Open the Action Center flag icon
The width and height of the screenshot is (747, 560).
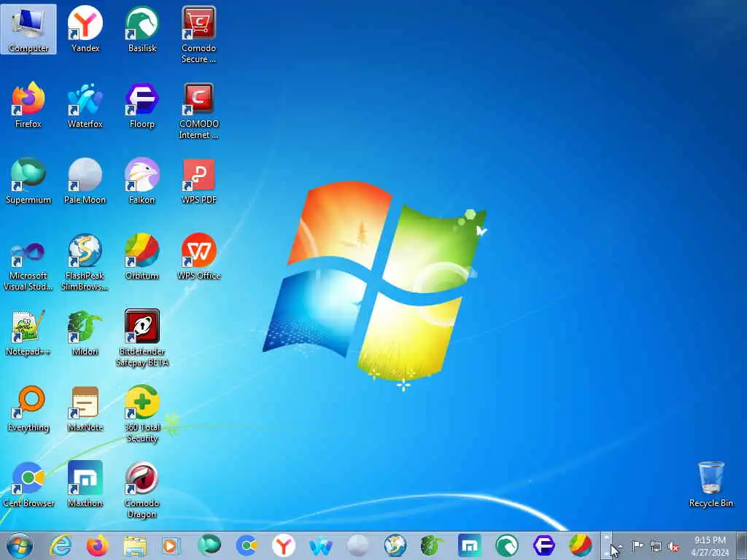pyautogui.click(x=638, y=546)
